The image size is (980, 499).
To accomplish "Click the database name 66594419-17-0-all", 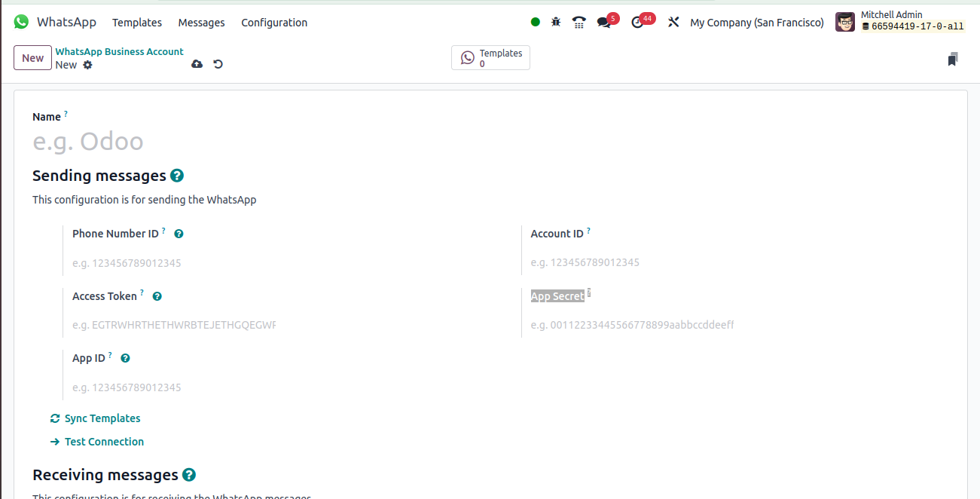I will pos(917,26).
